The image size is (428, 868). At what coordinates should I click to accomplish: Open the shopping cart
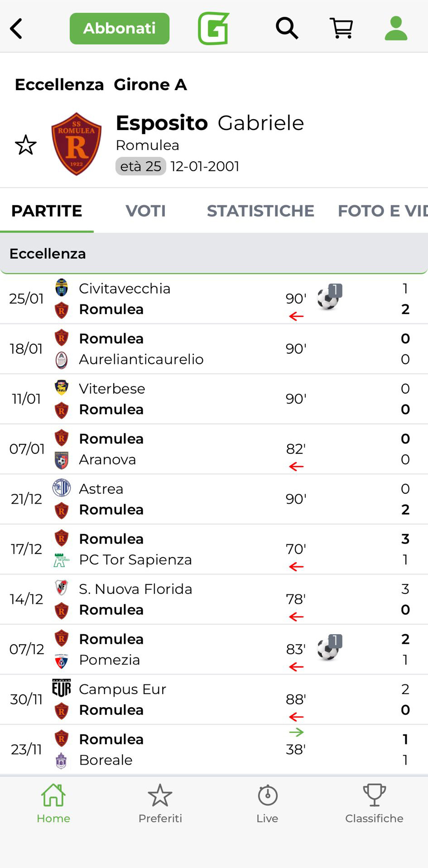tap(341, 29)
